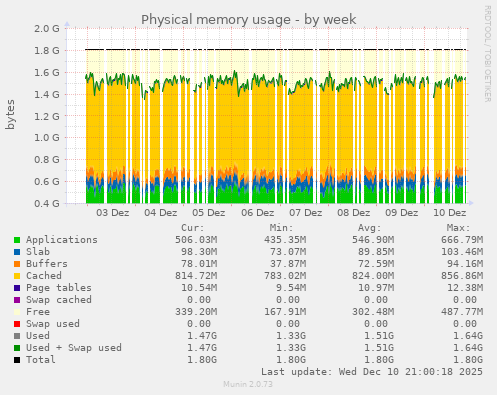The height and width of the screenshot is (395, 497).
Task: Click Free max value 487.77M
Action: pos(462,312)
